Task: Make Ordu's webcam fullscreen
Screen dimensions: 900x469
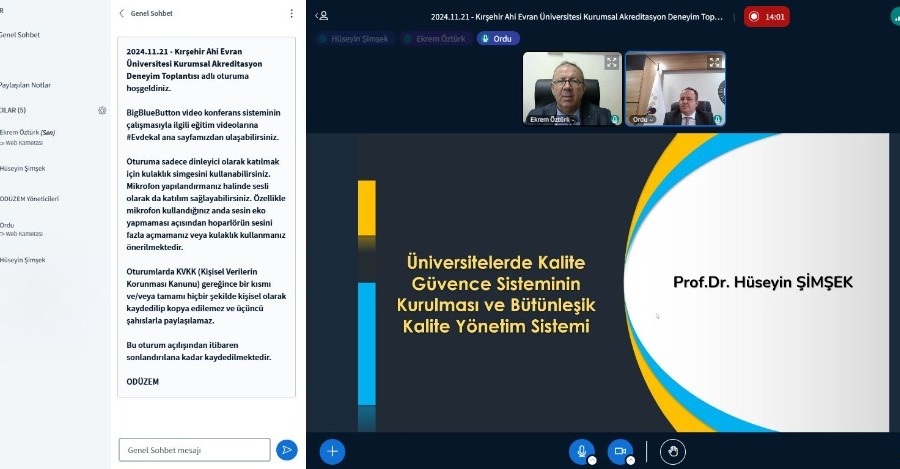Action: point(715,62)
